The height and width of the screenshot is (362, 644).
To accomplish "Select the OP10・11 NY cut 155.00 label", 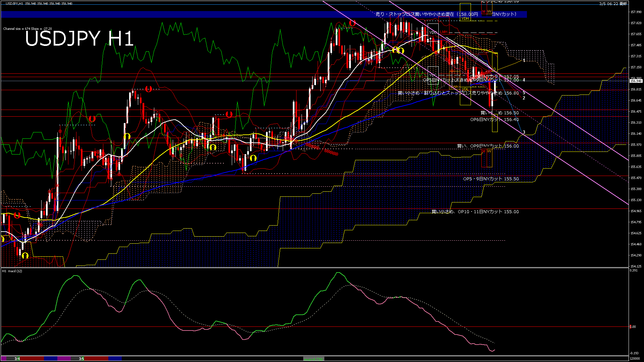I will (x=475, y=212).
